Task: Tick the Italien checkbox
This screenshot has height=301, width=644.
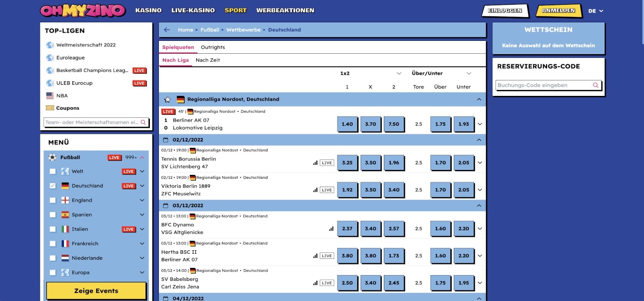Action: click(x=52, y=229)
